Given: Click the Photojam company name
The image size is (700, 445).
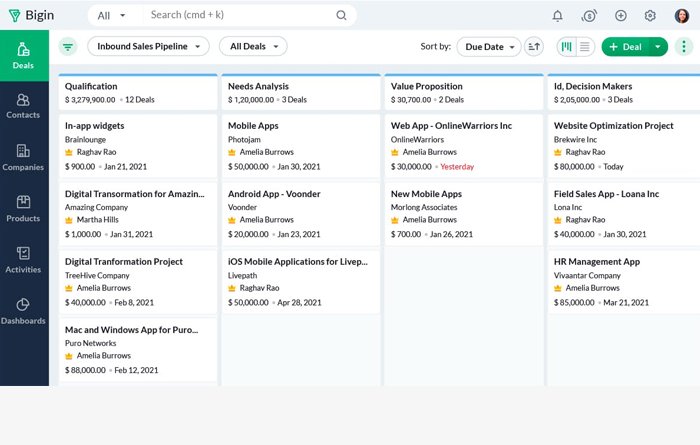Looking at the screenshot, I should click(244, 140).
